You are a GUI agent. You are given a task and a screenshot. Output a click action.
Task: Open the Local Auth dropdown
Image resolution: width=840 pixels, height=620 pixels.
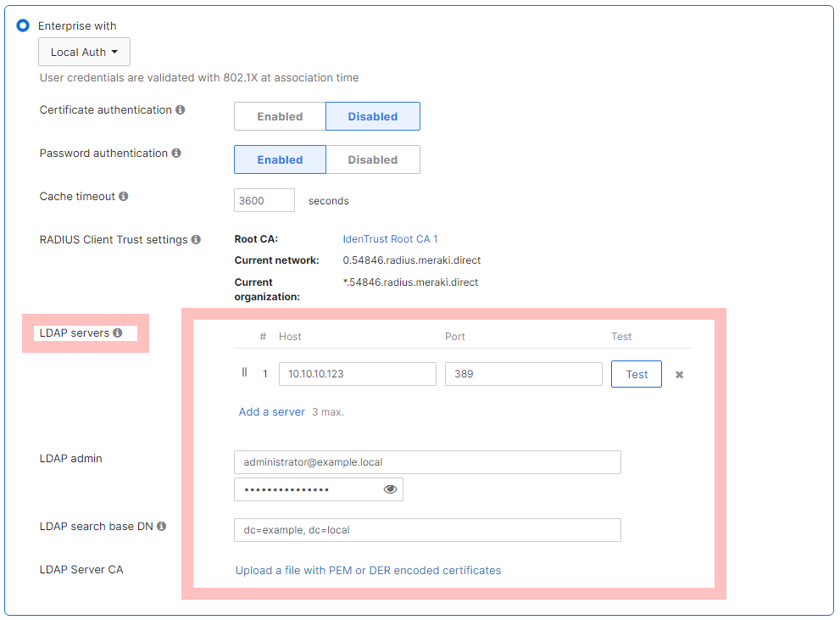pyautogui.click(x=84, y=52)
